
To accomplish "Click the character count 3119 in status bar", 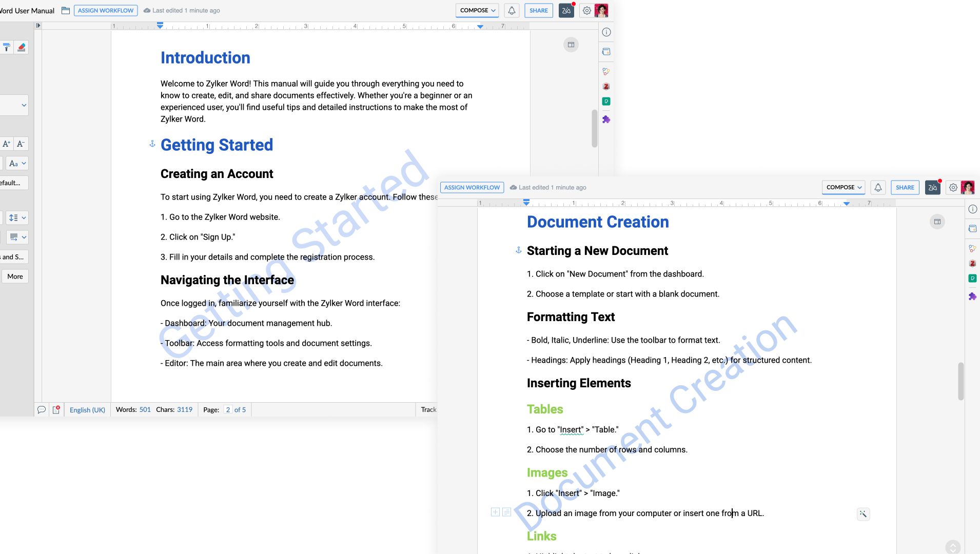I will [185, 409].
